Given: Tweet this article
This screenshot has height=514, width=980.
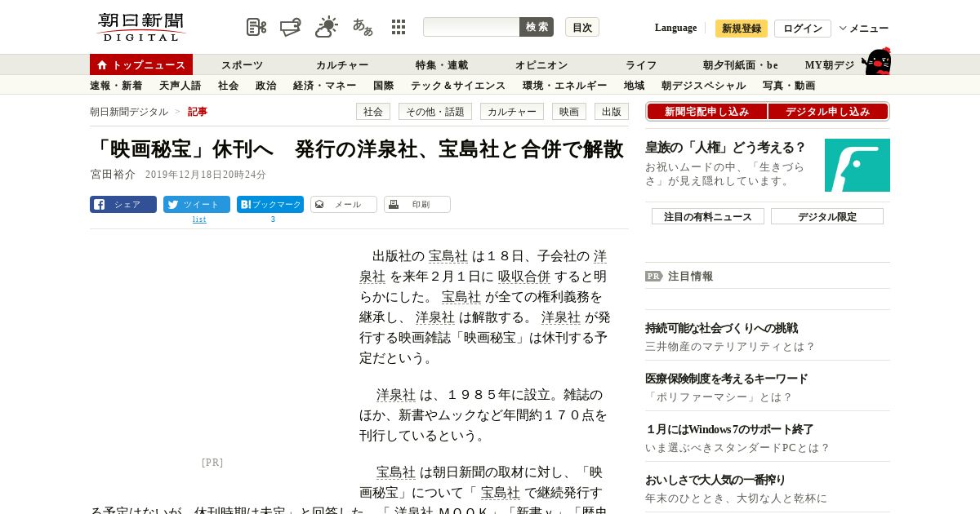Looking at the screenshot, I should (x=197, y=205).
